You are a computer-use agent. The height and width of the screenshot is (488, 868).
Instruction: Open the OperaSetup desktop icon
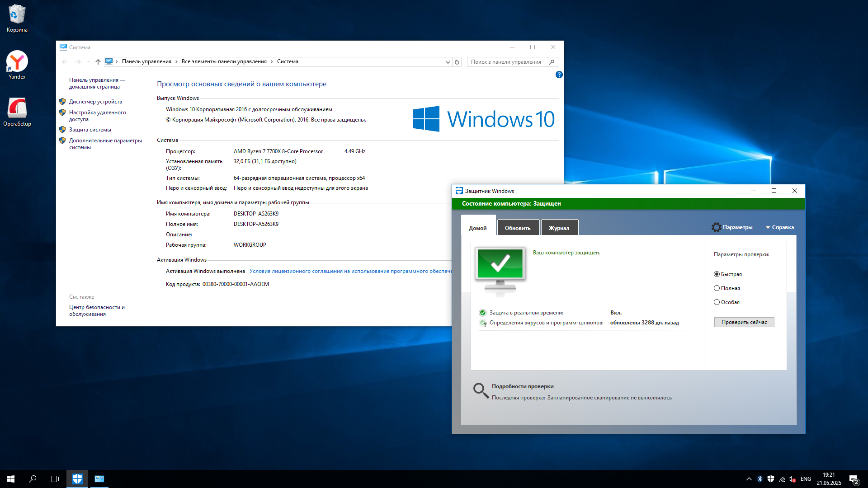[17, 109]
